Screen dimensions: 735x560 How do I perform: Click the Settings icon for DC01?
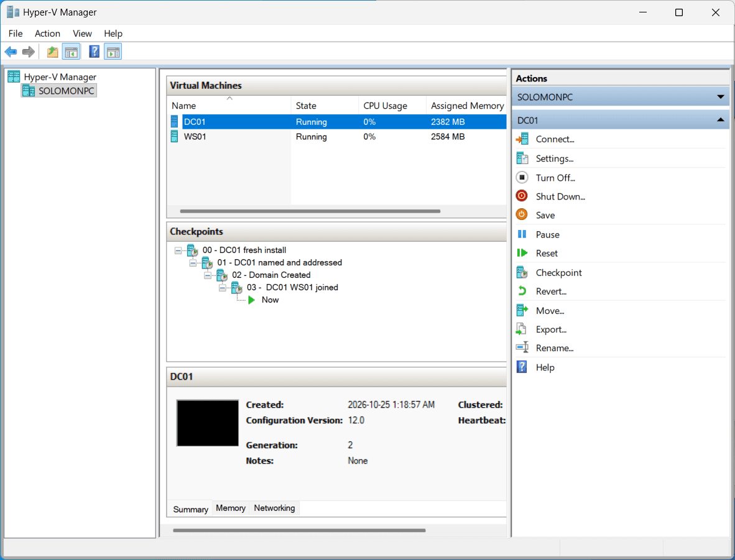coord(522,158)
